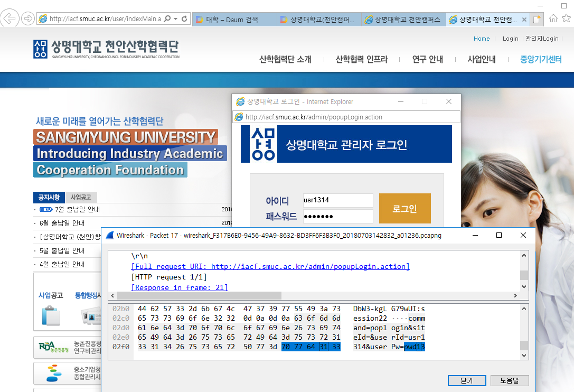Open the Favorites star icon
This screenshot has width=574, height=392.
tap(566, 18)
